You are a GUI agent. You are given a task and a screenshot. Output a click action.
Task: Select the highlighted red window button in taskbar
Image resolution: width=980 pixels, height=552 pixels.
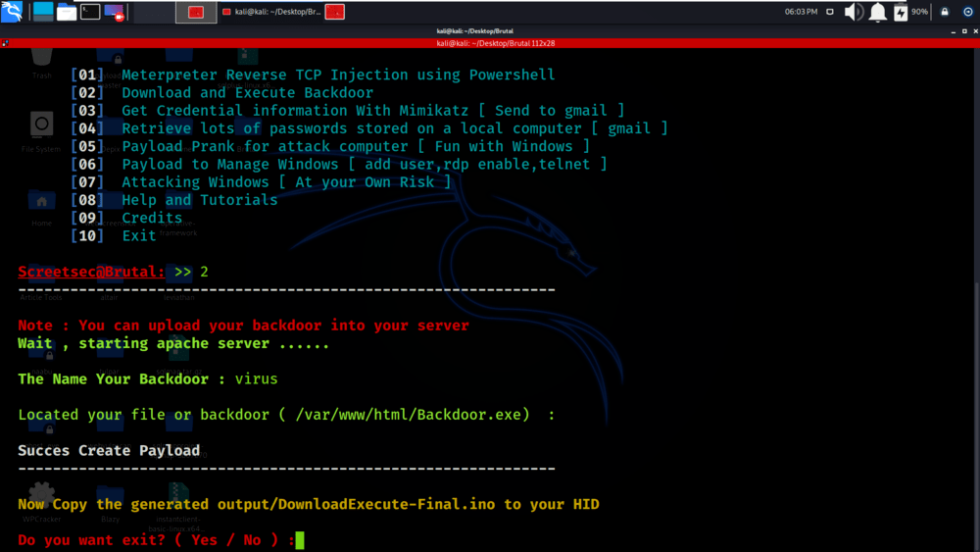196,12
